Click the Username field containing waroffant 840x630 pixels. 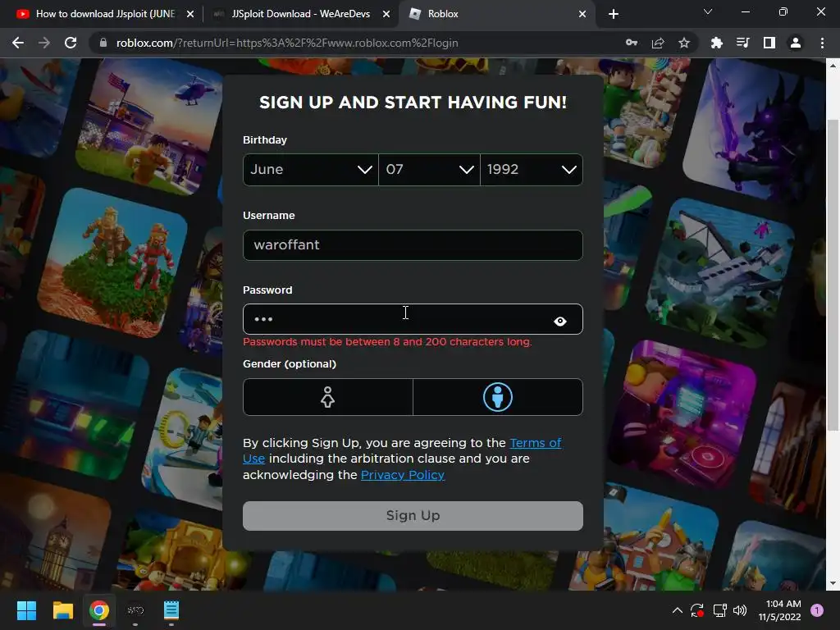(x=413, y=244)
